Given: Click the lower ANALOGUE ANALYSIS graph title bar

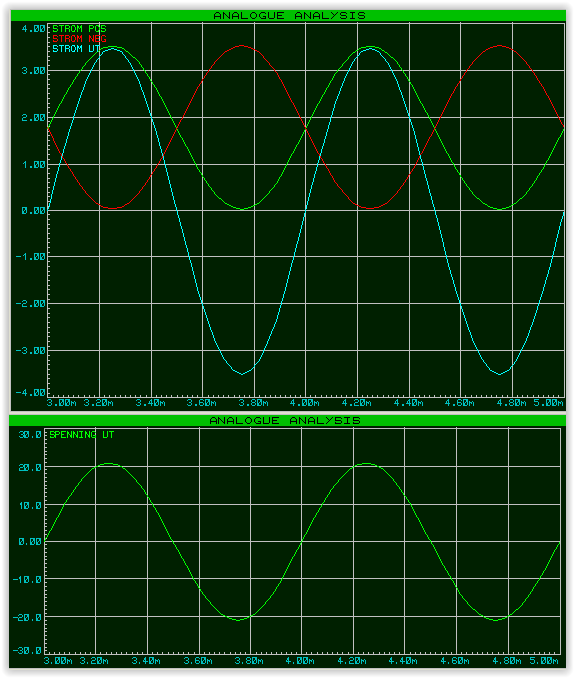Looking at the screenshot, I should click(287, 420).
